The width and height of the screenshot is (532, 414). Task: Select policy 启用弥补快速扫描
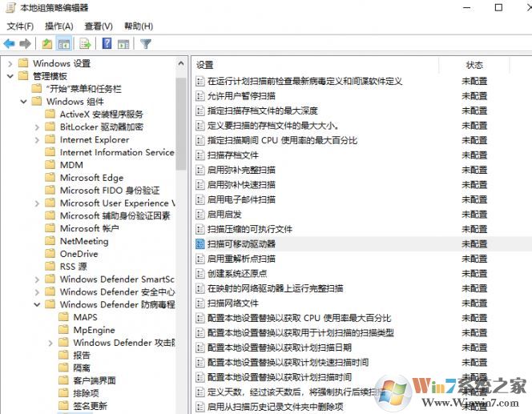(241, 185)
